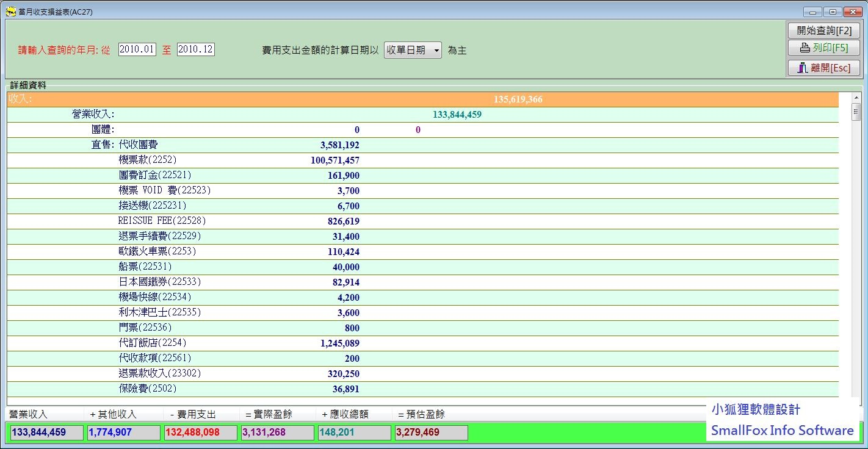This screenshot has height=449, width=868.
Task: Select the 營業收入 row
Action: pyautogui.click(x=422, y=115)
